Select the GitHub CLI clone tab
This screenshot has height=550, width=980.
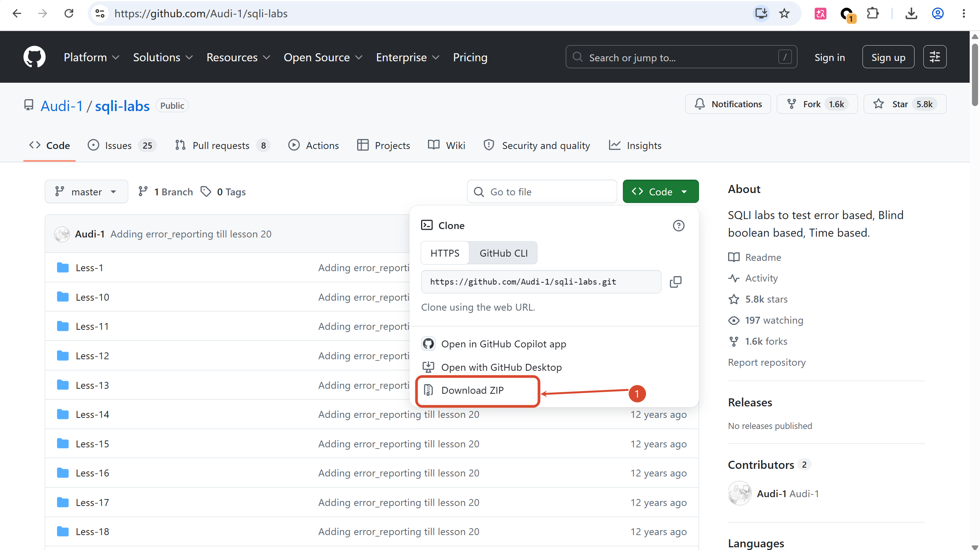[503, 253]
